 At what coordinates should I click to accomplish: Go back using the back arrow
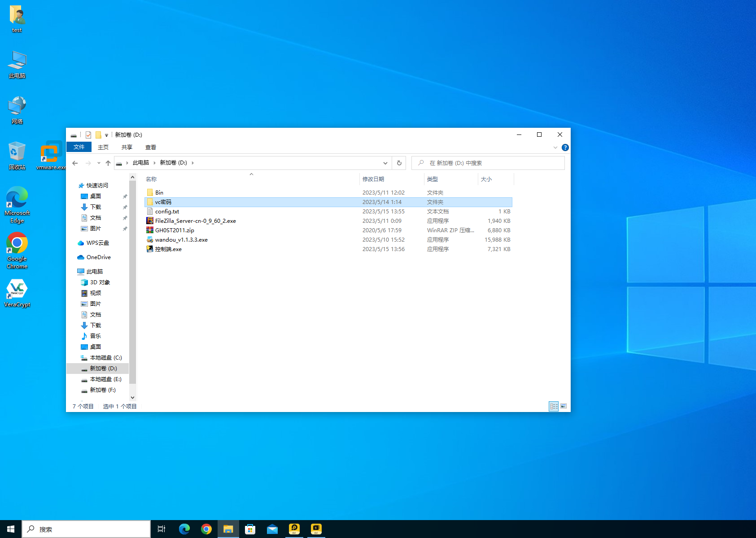(x=75, y=163)
